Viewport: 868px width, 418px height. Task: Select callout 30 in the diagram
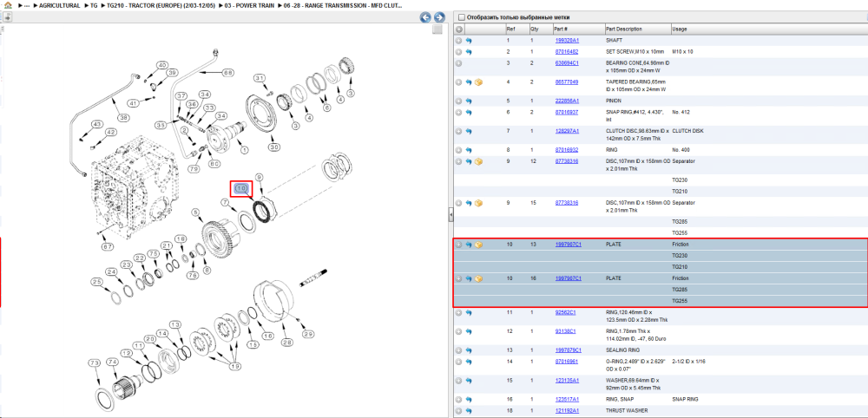coord(274,147)
